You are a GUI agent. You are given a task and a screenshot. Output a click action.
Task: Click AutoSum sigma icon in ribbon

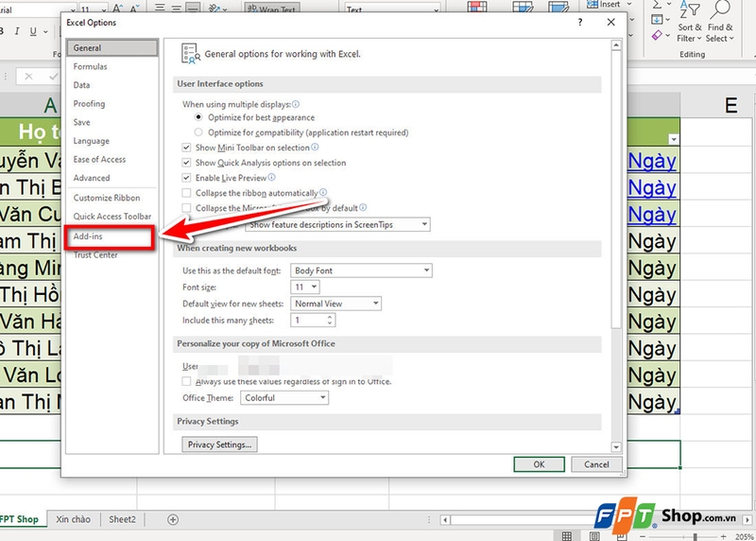coord(657,5)
